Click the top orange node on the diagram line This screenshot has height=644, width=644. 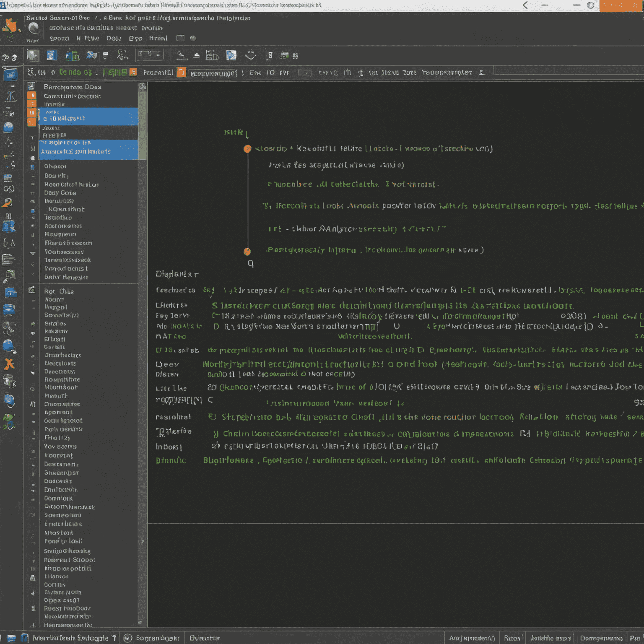[x=247, y=148]
